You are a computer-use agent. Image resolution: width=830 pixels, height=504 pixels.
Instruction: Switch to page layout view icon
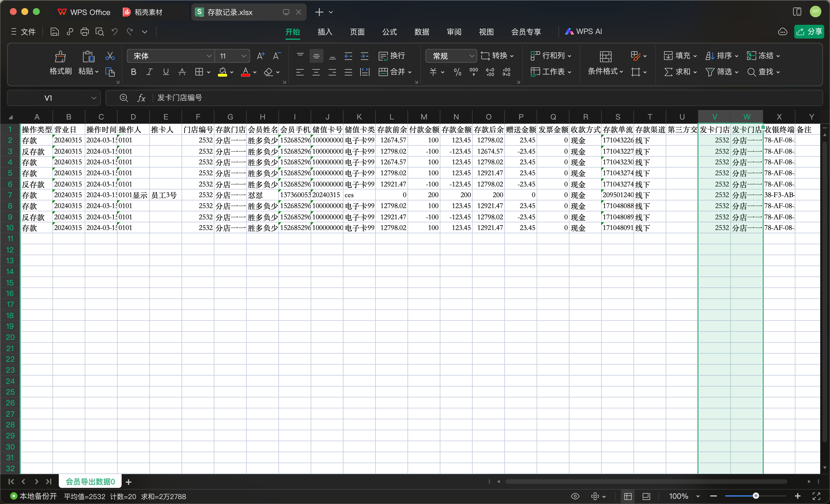(x=646, y=496)
